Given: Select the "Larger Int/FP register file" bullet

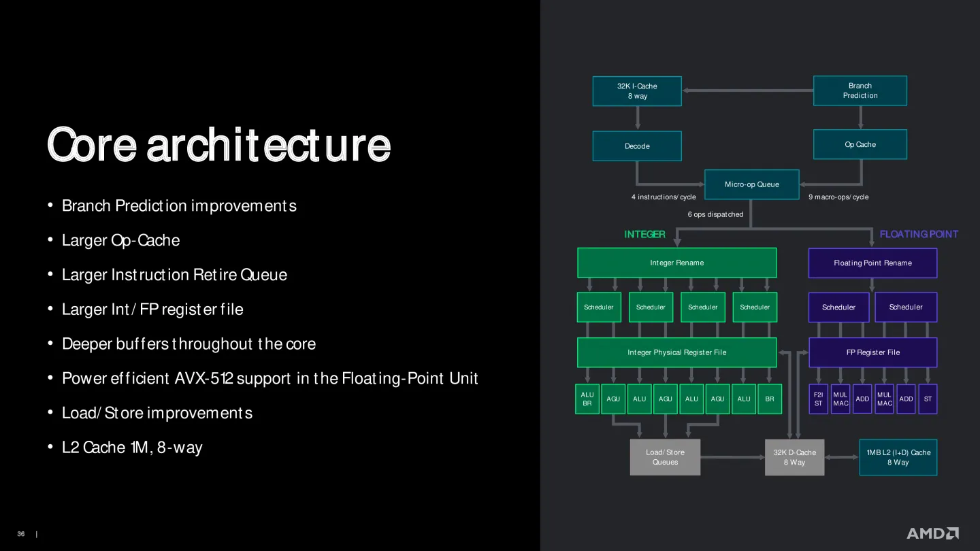Looking at the screenshot, I should tap(152, 310).
